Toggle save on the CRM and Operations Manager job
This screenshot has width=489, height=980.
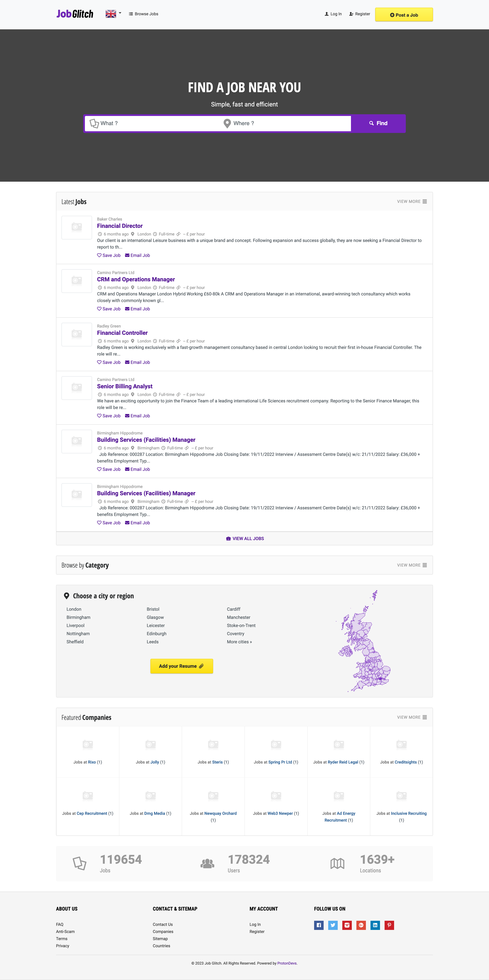[x=109, y=308]
